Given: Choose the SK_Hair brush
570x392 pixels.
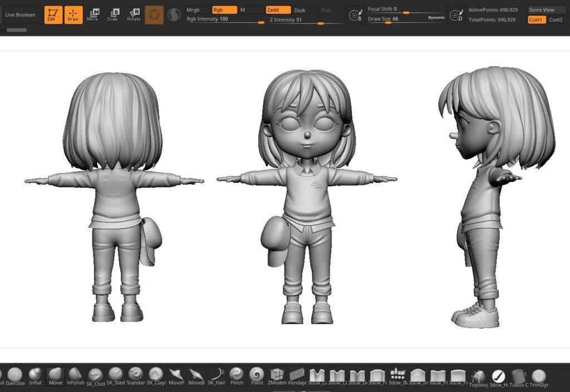Looking at the screenshot, I should (217, 375).
